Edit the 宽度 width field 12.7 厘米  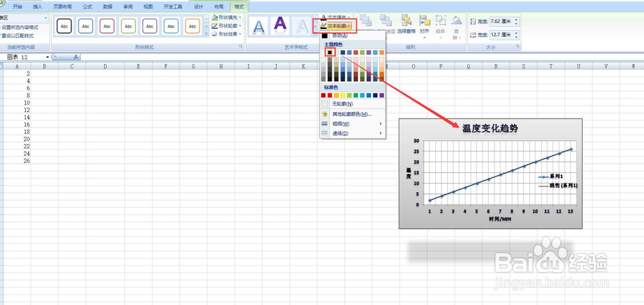point(501,35)
